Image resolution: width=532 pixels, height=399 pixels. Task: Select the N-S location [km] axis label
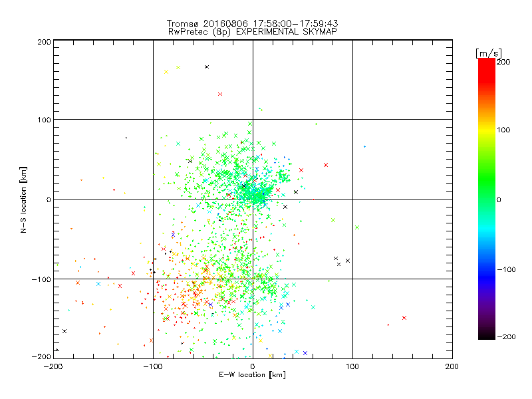23,199
